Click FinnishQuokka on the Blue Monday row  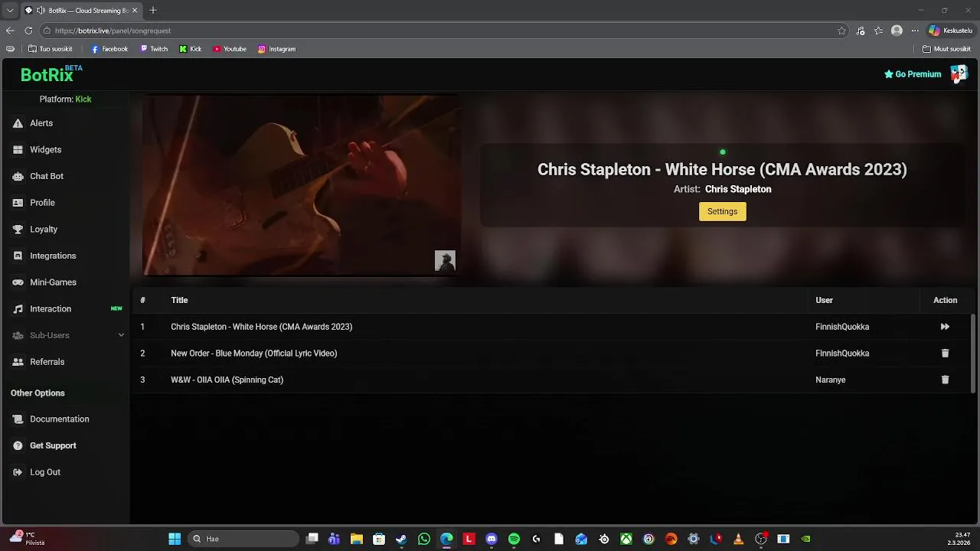point(842,354)
